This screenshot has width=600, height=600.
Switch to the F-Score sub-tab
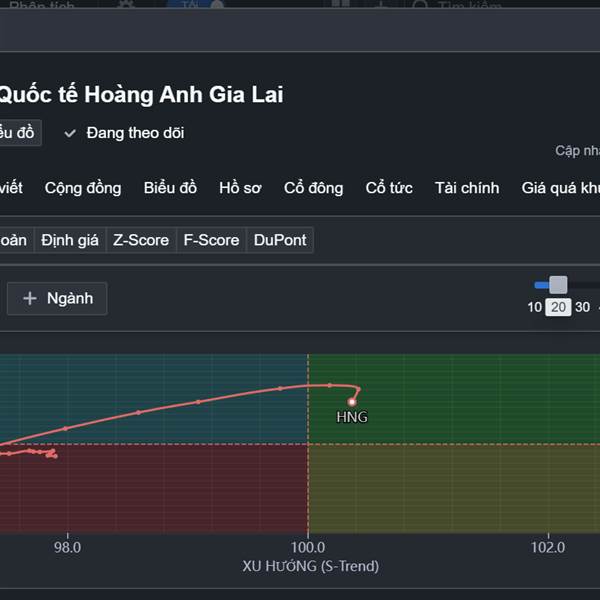[x=211, y=240]
